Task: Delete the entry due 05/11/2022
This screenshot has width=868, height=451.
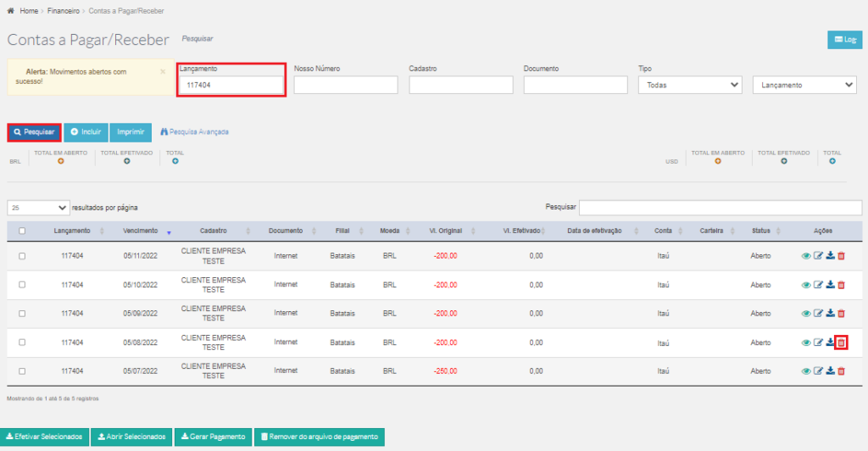Action: tap(842, 256)
